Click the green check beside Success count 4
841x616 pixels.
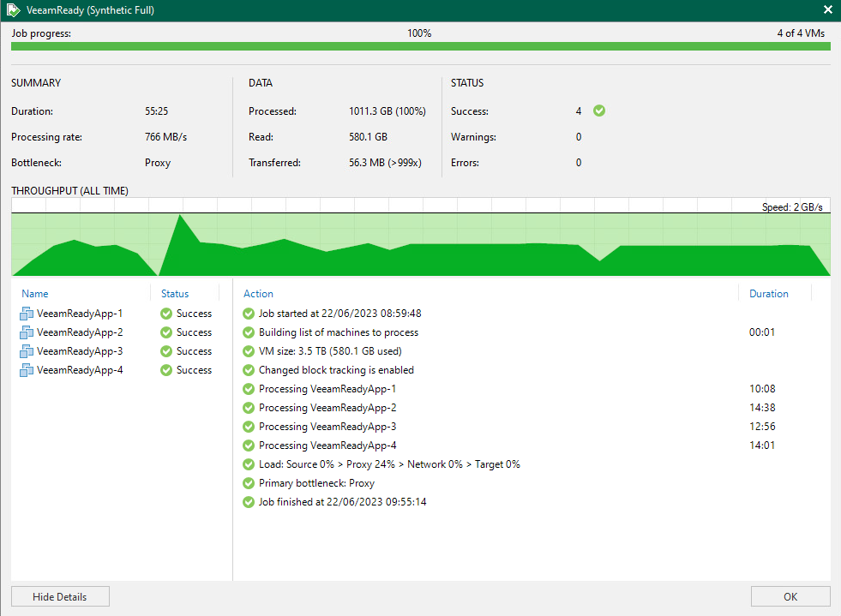[599, 111]
